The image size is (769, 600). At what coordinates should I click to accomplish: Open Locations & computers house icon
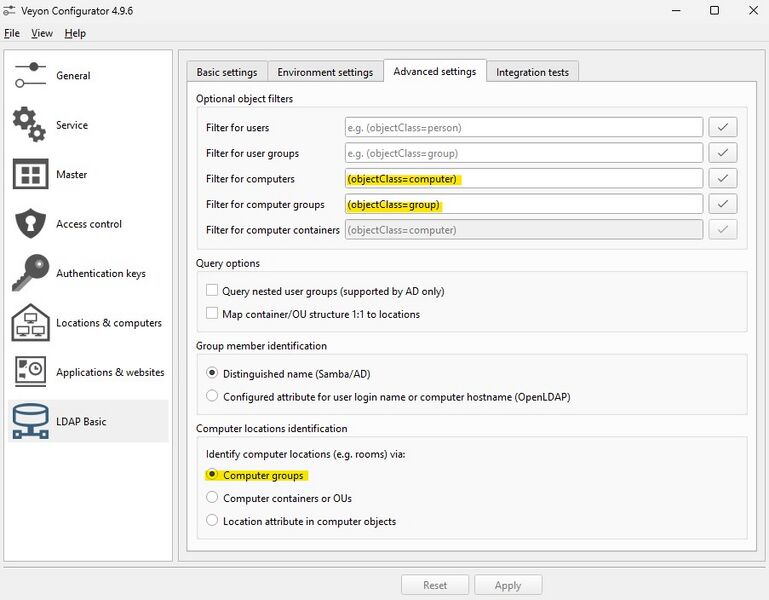tap(30, 322)
